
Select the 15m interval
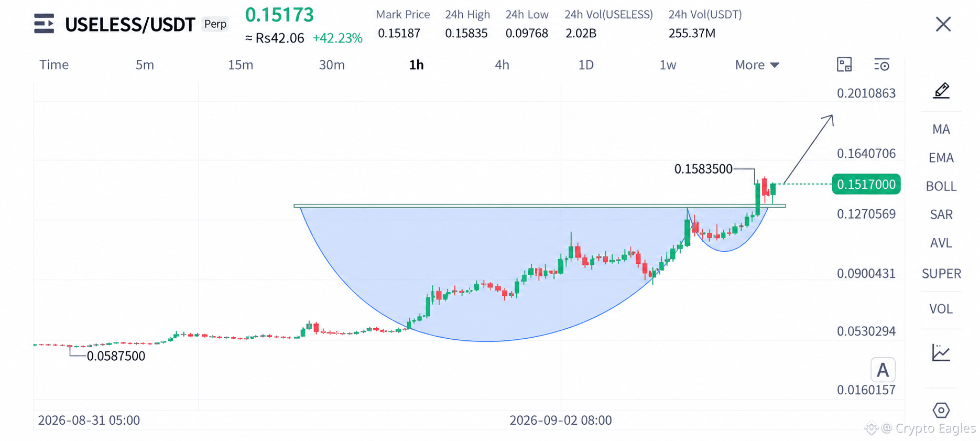241,65
